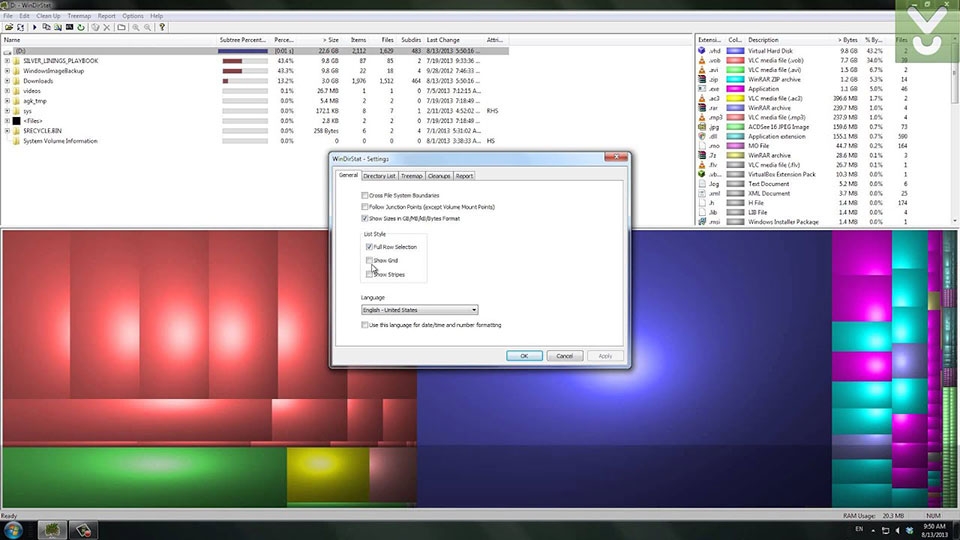
Task: Expand the <Files> node
Action: tap(7, 121)
